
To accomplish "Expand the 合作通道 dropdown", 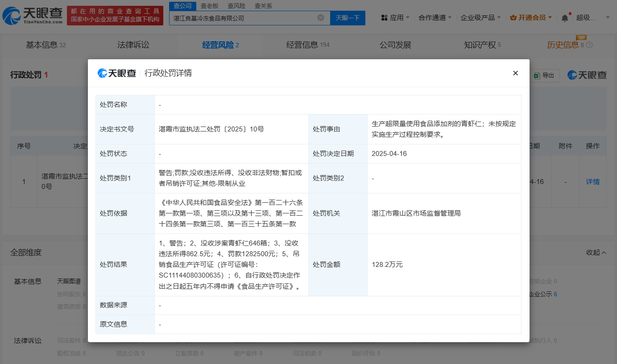I will [435, 18].
